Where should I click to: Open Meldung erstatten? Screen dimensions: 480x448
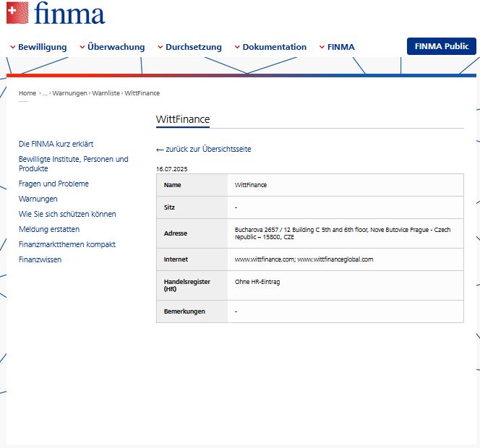pos(49,229)
